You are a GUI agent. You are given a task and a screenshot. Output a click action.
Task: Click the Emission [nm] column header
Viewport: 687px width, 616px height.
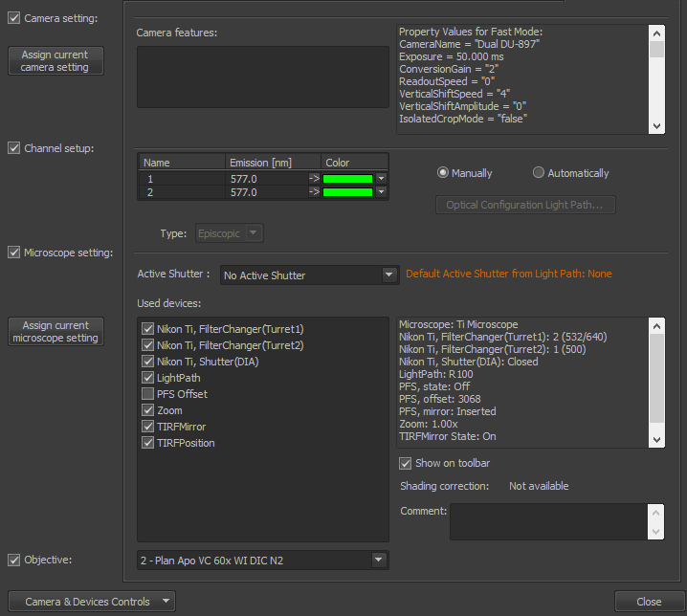click(x=274, y=163)
